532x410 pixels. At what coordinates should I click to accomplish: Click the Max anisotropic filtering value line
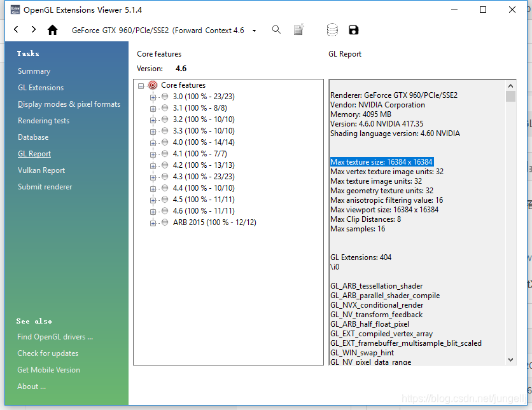[x=387, y=200]
